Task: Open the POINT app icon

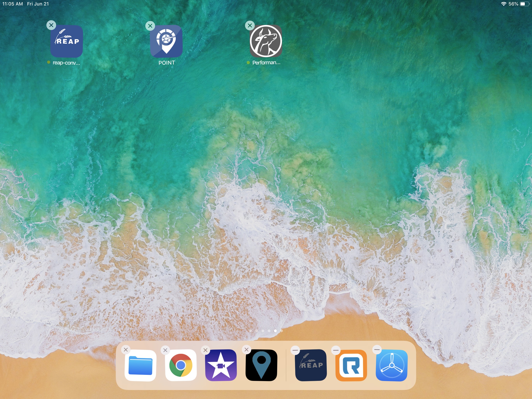Action: (166, 41)
